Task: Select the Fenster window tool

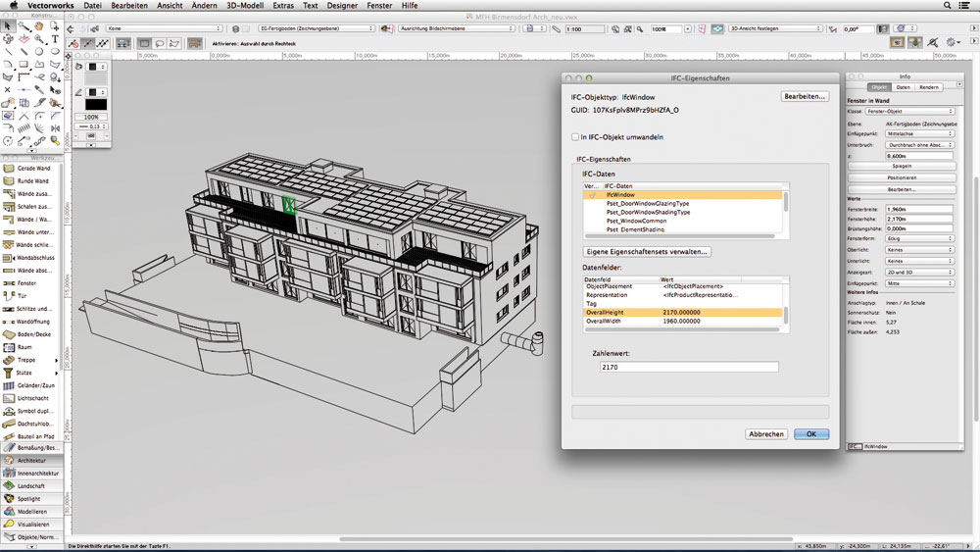Action: coord(26,282)
